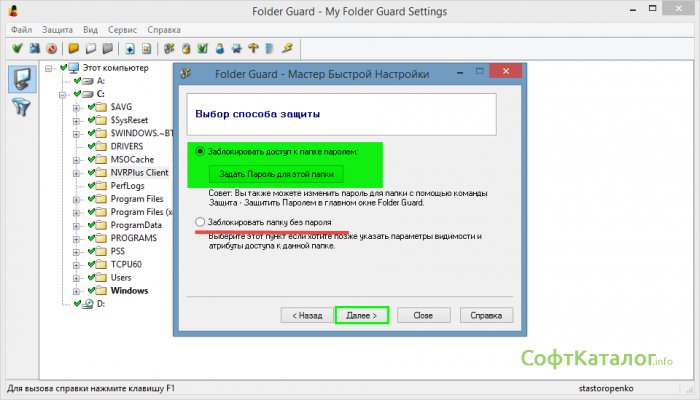Select 'Заблокировать папку без пароля' radio button
700x400 pixels.
201,220
